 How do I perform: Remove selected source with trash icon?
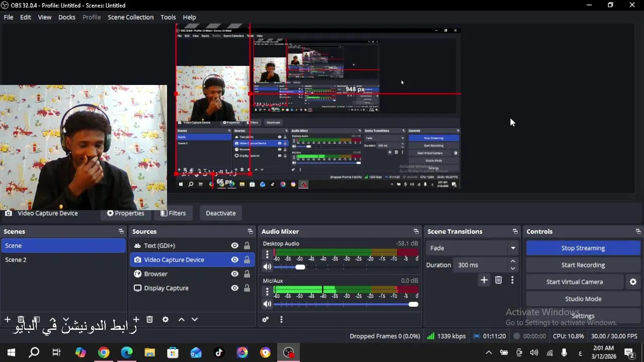(149, 320)
